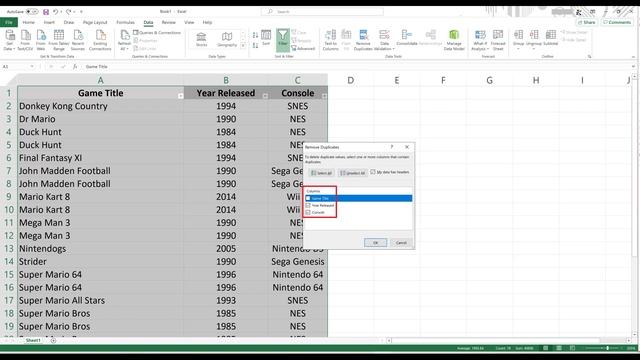Click sort A to Z icon

click(x=255, y=36)
